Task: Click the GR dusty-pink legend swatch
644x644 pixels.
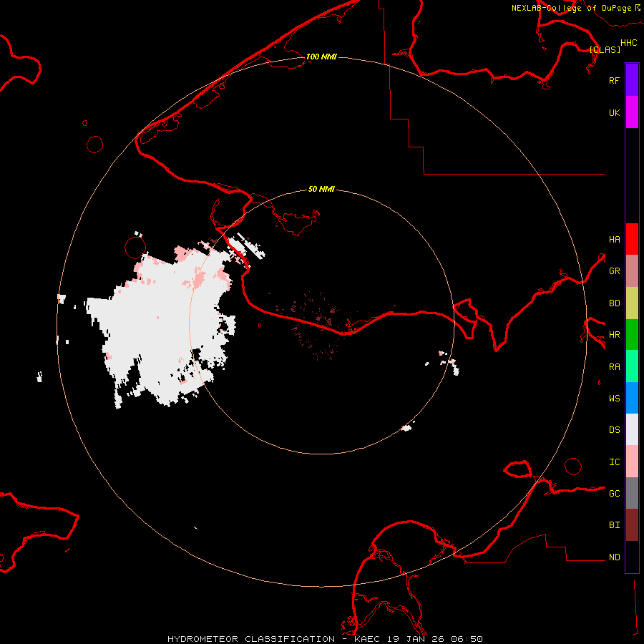Action: [632, 271]
